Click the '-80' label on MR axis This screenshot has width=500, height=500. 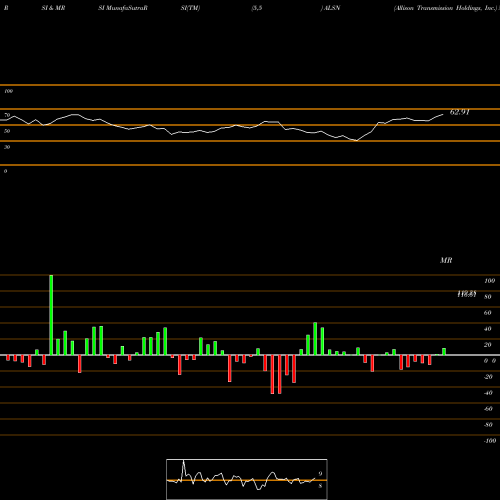click(488, 425)
